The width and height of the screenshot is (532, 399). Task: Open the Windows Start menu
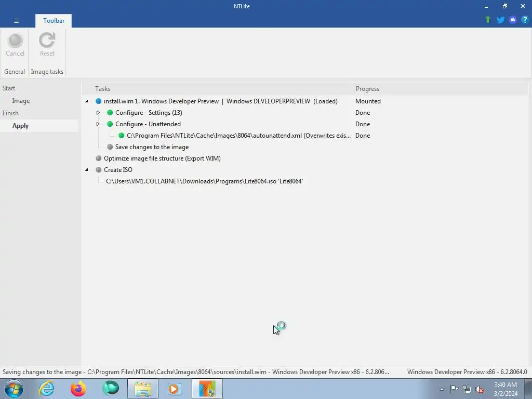(14, 389)
